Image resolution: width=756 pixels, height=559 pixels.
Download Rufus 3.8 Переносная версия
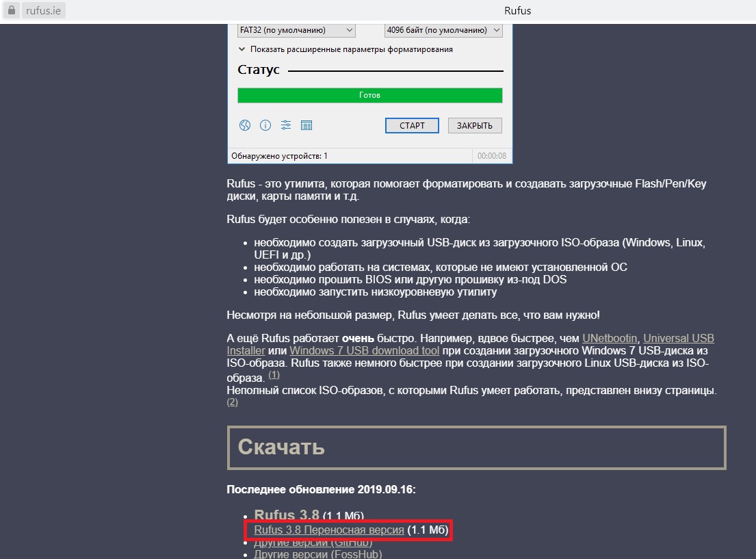[329, 530]
